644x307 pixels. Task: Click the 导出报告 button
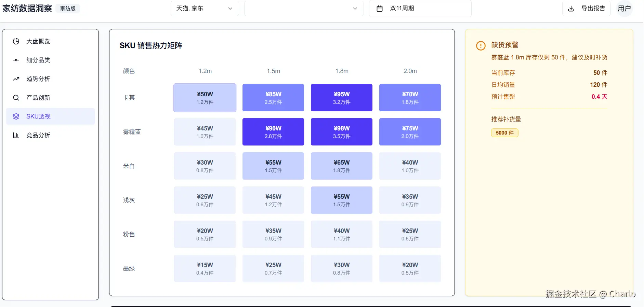pyautogui.click(x=587, y=9)
